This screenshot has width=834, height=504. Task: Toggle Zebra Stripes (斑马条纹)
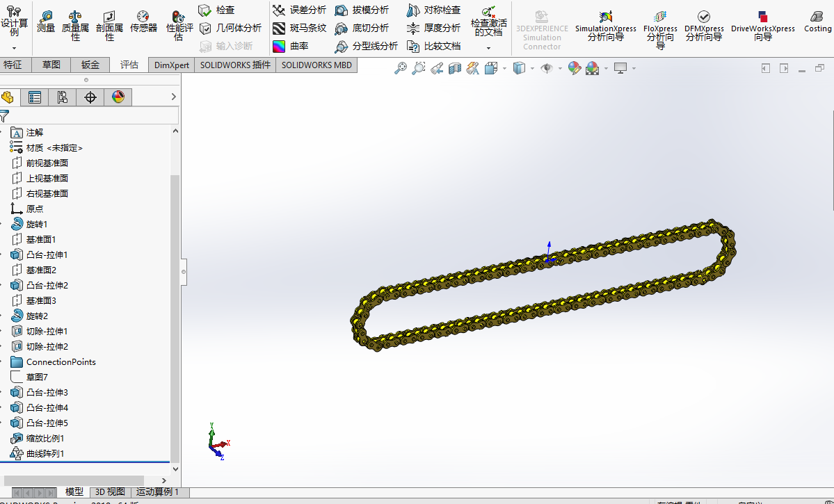(x=300, y=29)
